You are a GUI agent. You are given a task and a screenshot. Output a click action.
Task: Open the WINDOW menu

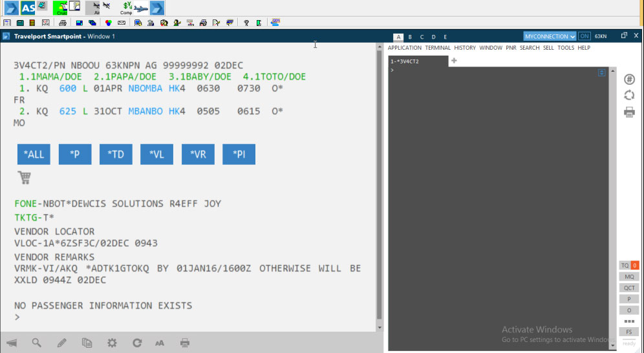click(491, 48)
